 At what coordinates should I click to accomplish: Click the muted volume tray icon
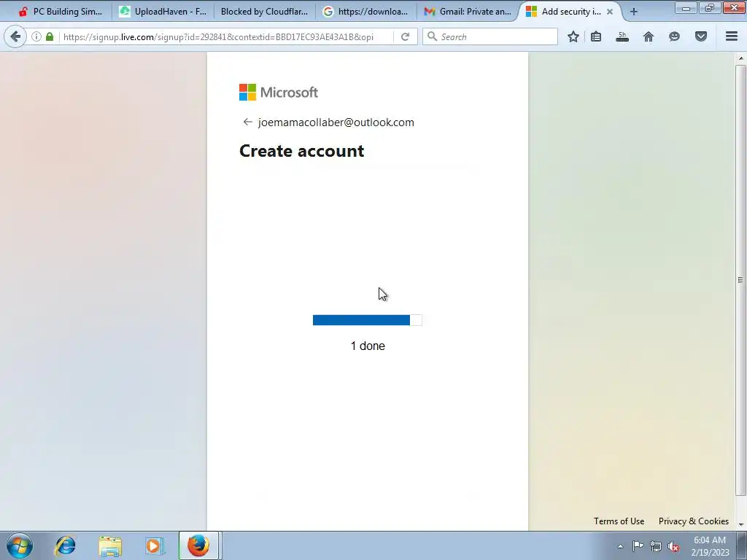673,546
